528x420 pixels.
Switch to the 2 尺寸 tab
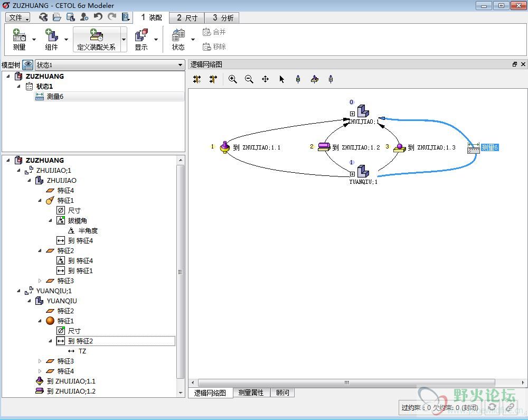pyautogui.click(x=187, y=17)
